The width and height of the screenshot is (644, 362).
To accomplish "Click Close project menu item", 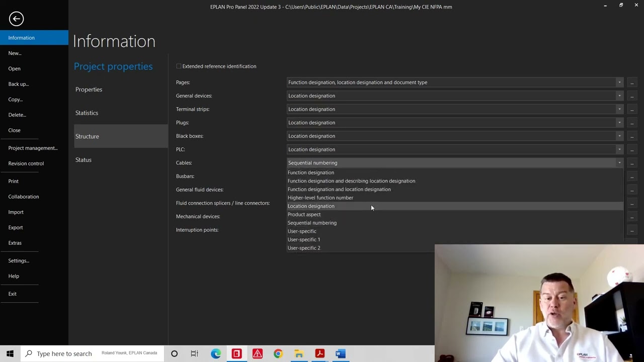I will tap(34, 130).
